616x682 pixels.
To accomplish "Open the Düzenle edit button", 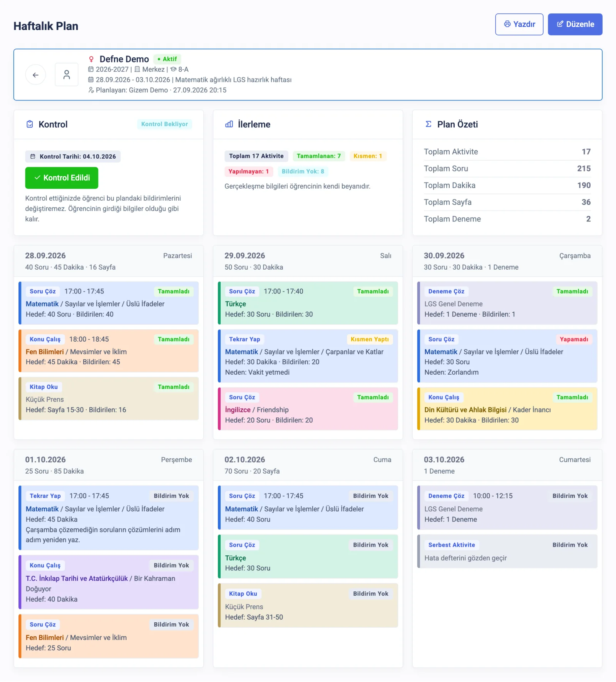I will click(575, 24).
